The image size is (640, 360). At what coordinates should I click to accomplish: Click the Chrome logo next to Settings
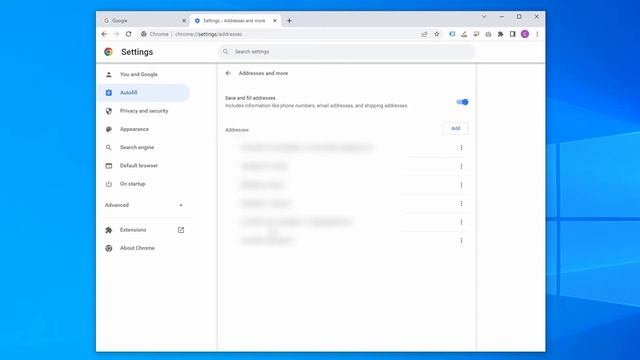pyautogui.click(x=108, y=52)
